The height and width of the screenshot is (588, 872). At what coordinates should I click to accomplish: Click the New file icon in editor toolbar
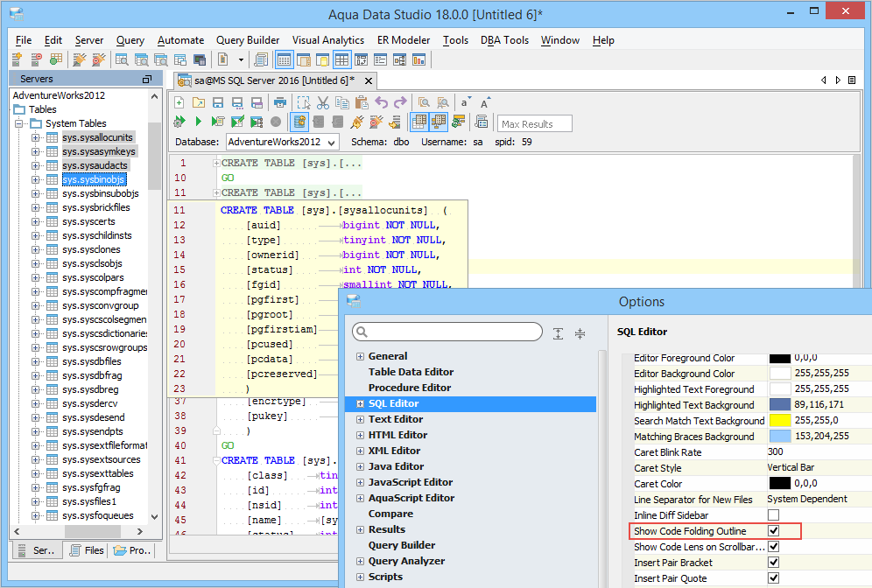click(x=179, y=102)
